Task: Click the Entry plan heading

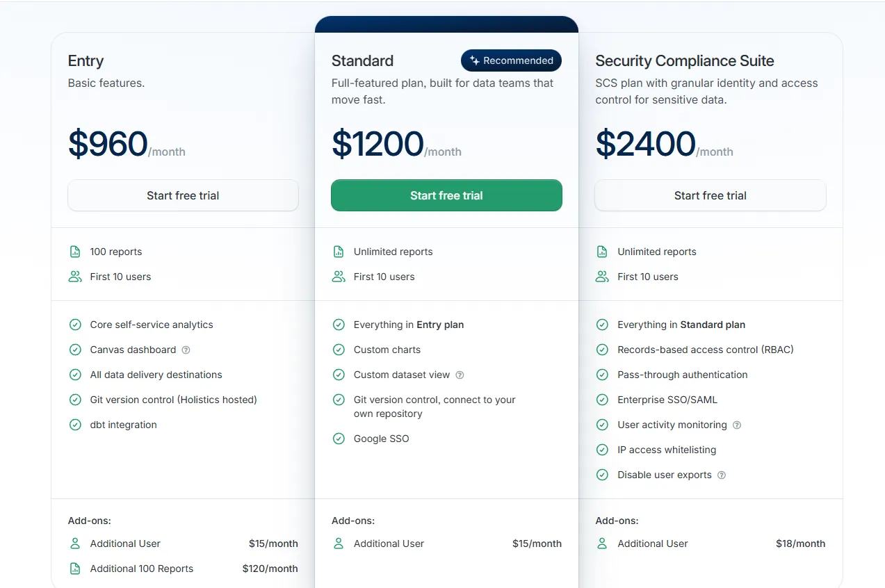Action: point(86,60)
